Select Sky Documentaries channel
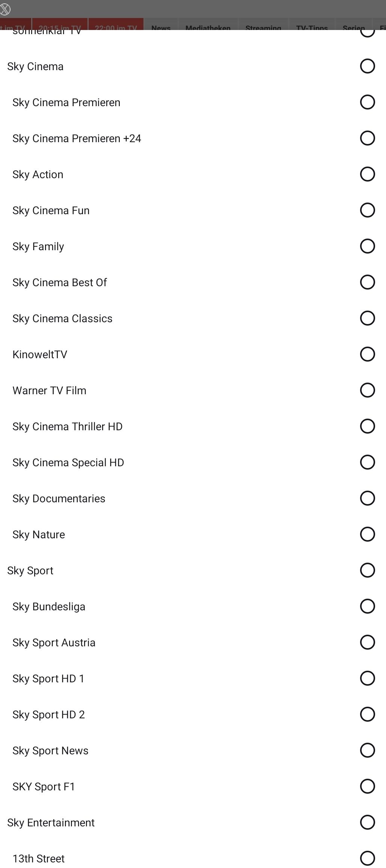The image size is (386, 868). [x=367, y=498]
